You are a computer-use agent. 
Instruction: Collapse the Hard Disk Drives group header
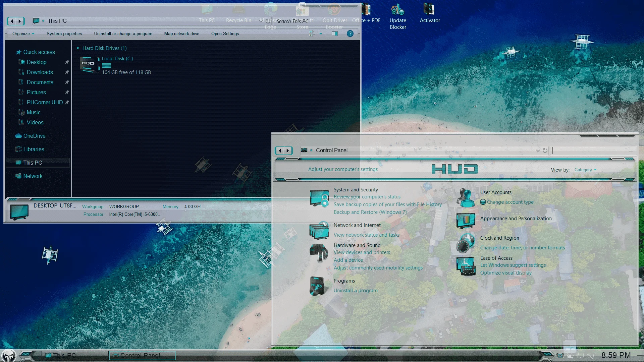pos(104,48)
